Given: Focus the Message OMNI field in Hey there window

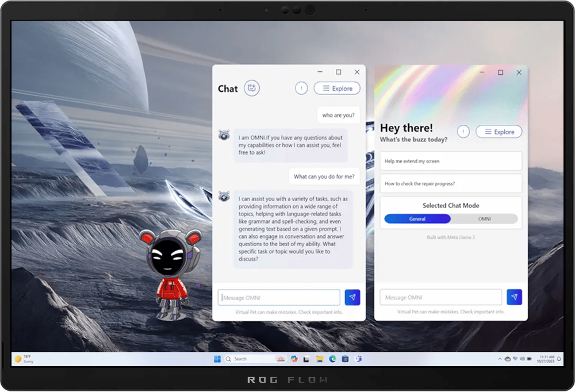Looking at the screenshot, I should [441, 297].
